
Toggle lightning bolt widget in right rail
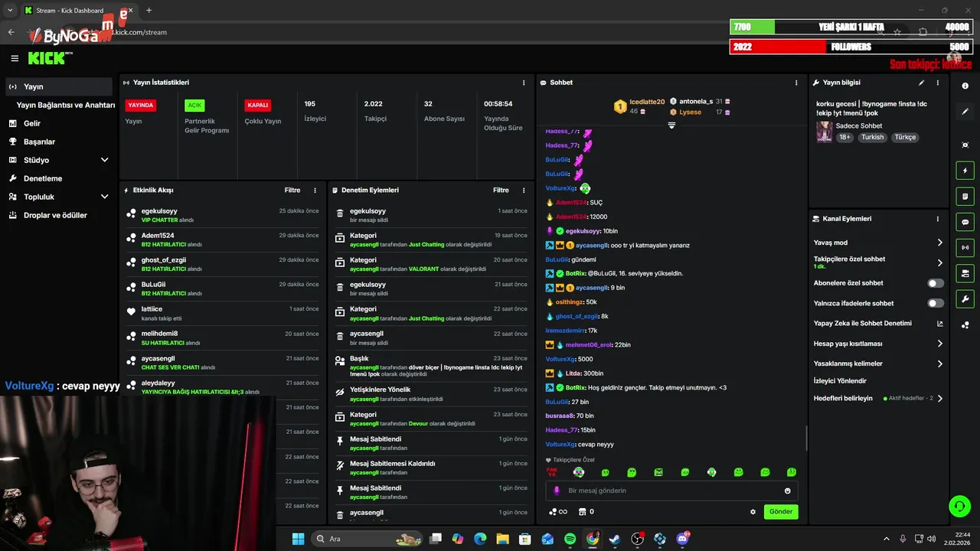[x=965, y=171]
